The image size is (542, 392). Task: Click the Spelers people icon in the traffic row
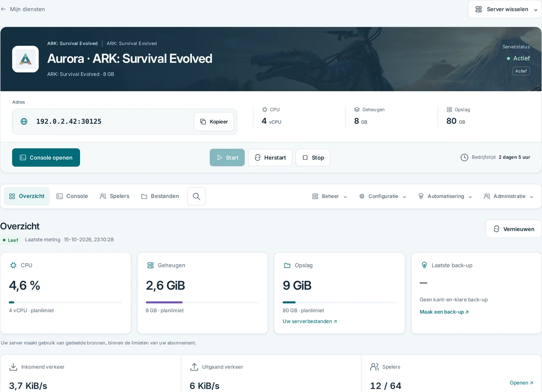pos(374,367)
